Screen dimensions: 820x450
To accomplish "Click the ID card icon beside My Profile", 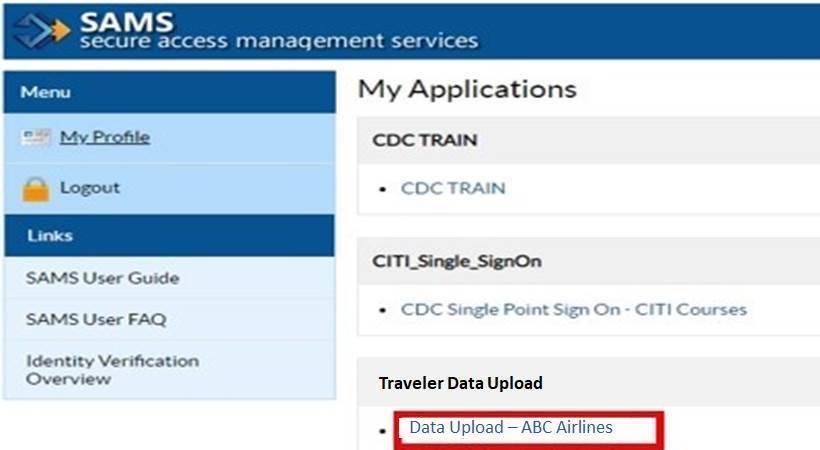I will pos(37,138).
